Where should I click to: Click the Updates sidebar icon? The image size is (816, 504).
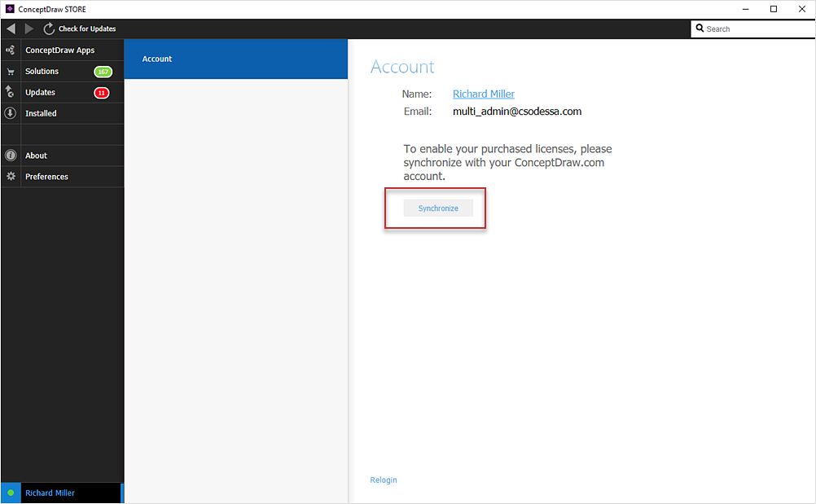tap(10, 92)
